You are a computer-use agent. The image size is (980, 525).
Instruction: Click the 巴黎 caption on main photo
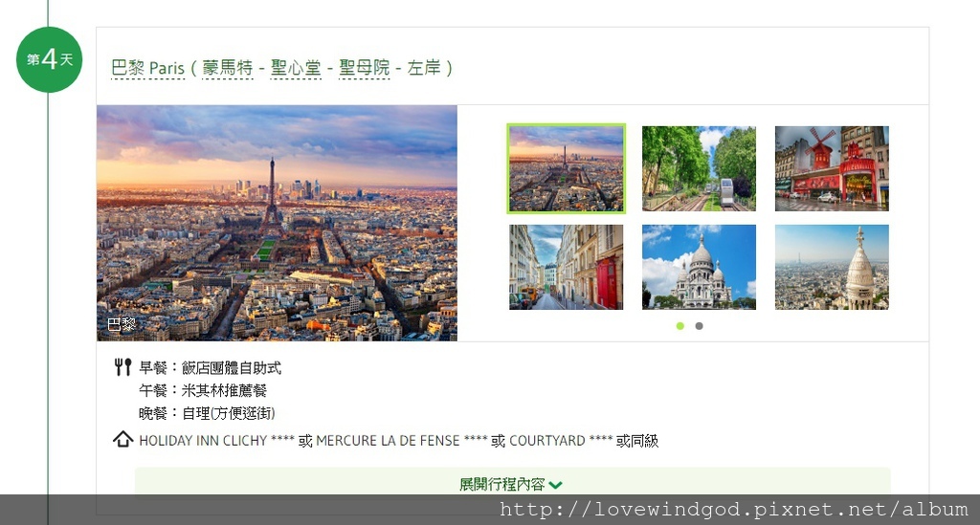tap(122, 324)
